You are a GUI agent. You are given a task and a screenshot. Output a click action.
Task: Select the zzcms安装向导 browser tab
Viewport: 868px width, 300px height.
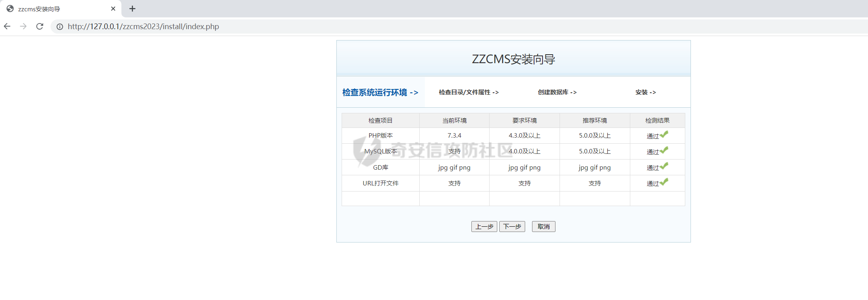click(61, 9)
